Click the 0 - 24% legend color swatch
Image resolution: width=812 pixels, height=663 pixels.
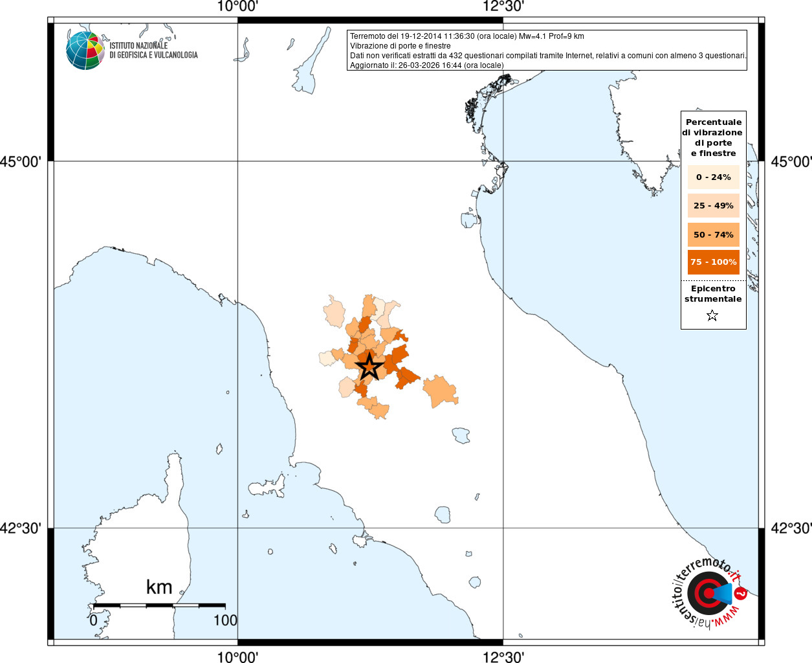[x=713, y=177]
